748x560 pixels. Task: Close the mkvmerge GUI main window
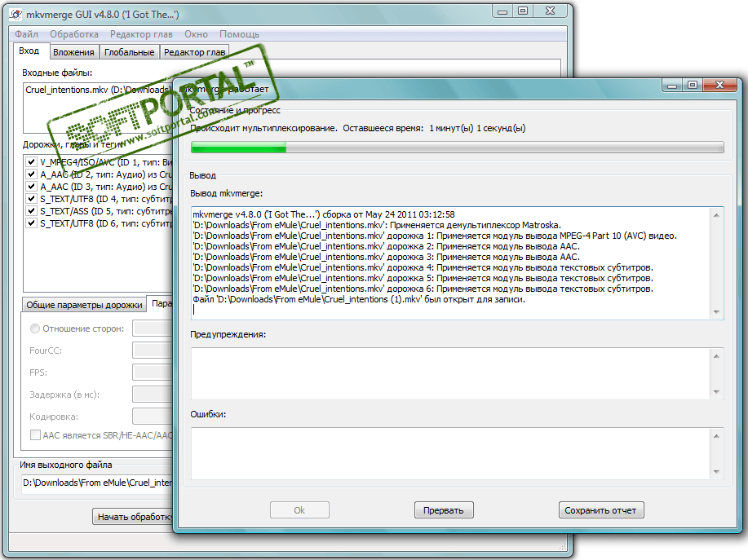click(550, 11)
